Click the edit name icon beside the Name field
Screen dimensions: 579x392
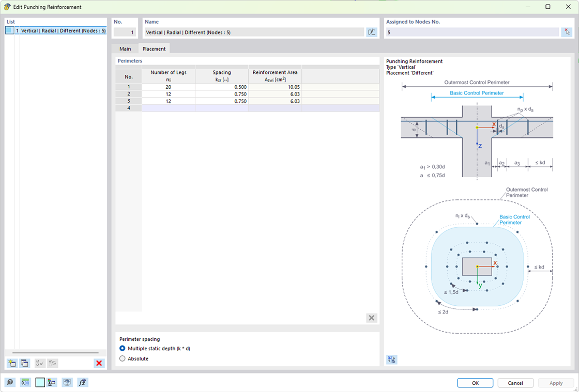point(372,32)
